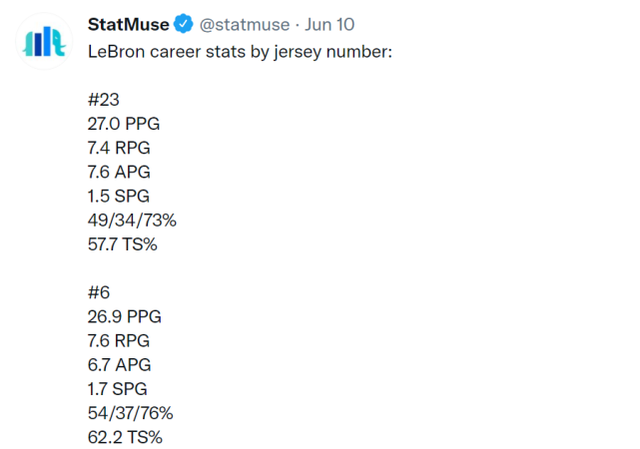Click the 7.6 RPG stat line
This screenshot has height=449, width=640.
[x=121, y=341]
